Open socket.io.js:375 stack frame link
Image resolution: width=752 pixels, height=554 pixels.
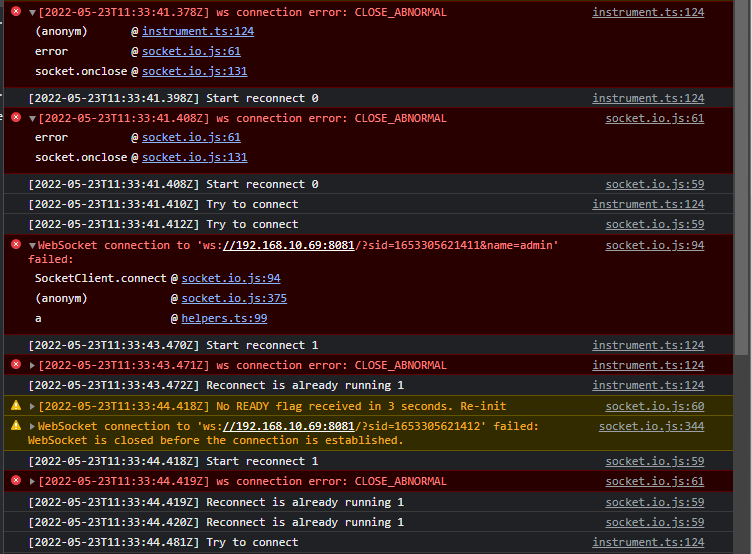pyautogui.click(x=234, y=298)
